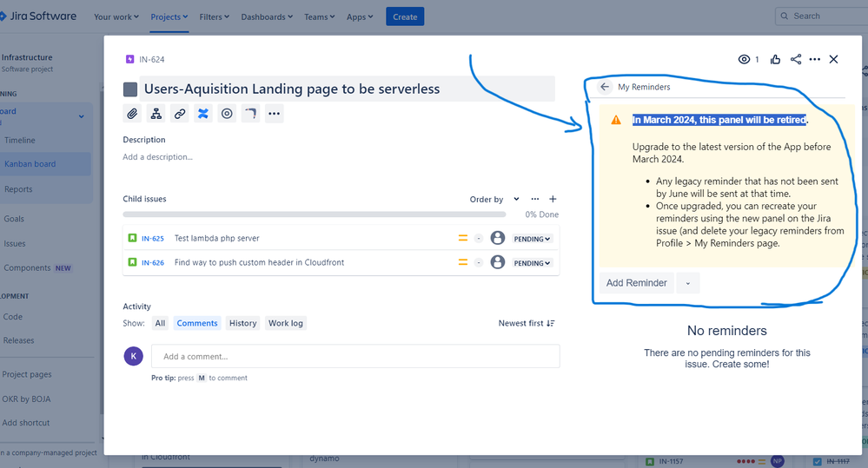Open the Dashboards menu
The image size is (868, 468).
(267, 16)
